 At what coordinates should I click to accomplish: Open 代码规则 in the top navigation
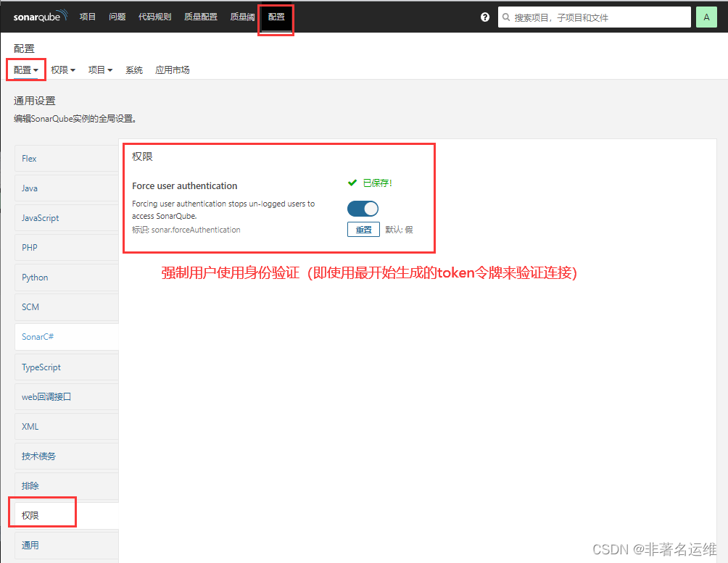coord(154,17)
